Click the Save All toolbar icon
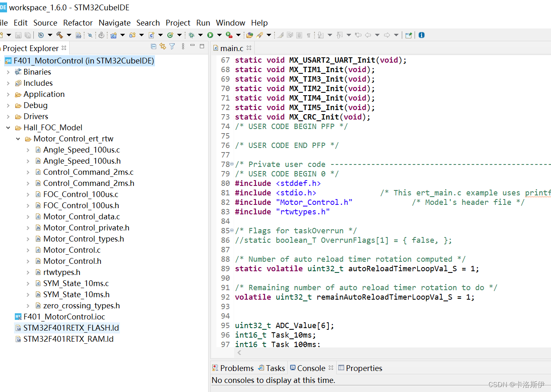The width and height of the screenshot is (551, 392). 28,35
